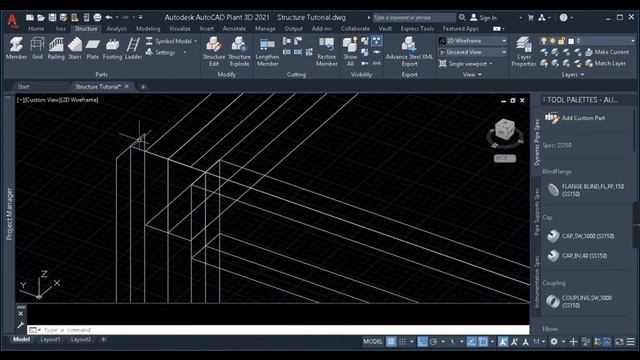Image resolution: width=640 pixels, height=360 pixels.
Task: Activate Lengthen Member tool
Action: click(267, 51)
